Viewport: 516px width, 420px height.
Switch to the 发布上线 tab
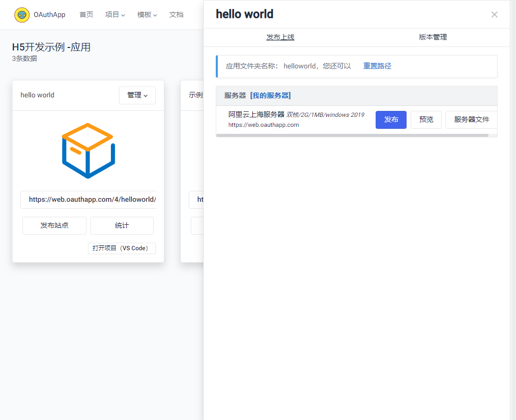click(x=280, y=37)
